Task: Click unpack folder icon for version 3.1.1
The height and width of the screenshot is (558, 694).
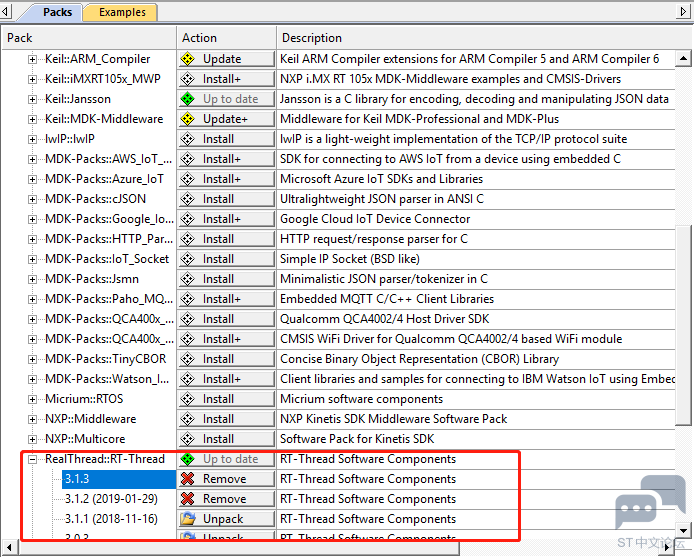Action: pos(188,519)
